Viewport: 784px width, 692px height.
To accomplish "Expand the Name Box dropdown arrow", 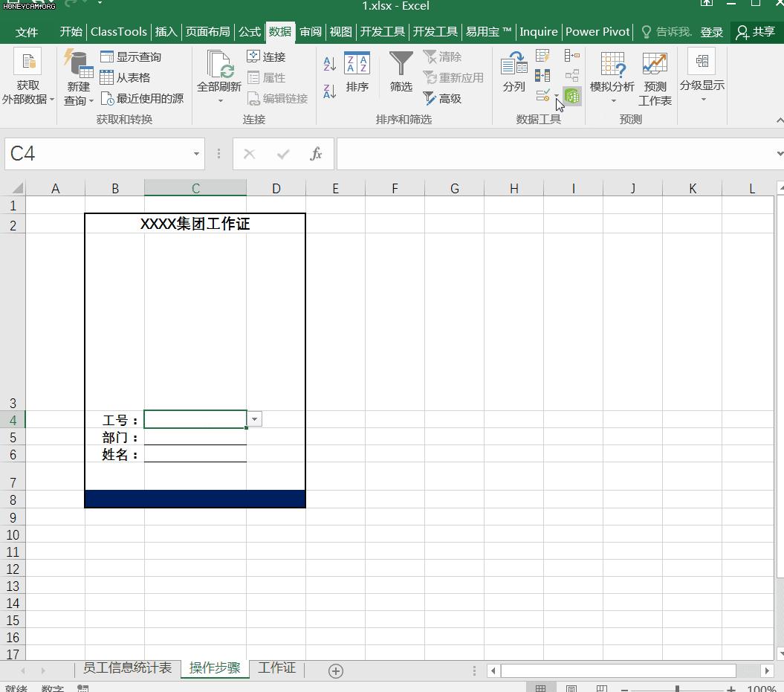I will pos(196,154).
